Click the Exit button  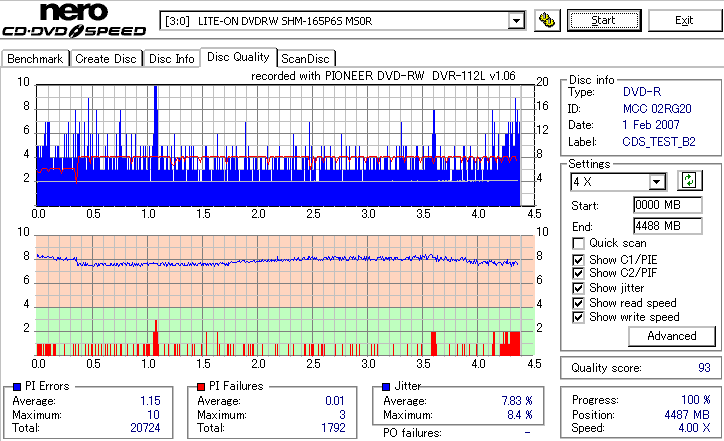click(684, 20)
